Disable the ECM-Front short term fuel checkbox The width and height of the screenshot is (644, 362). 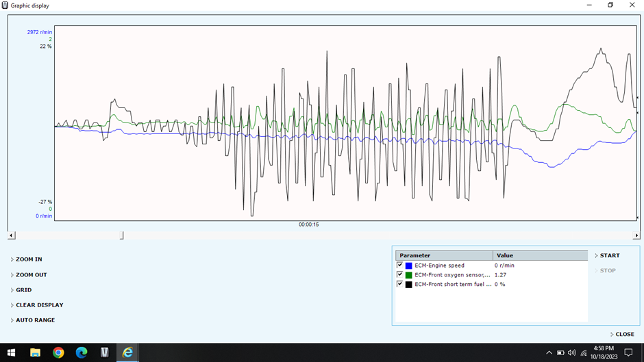pyautogui.click(x=400, y=284)
